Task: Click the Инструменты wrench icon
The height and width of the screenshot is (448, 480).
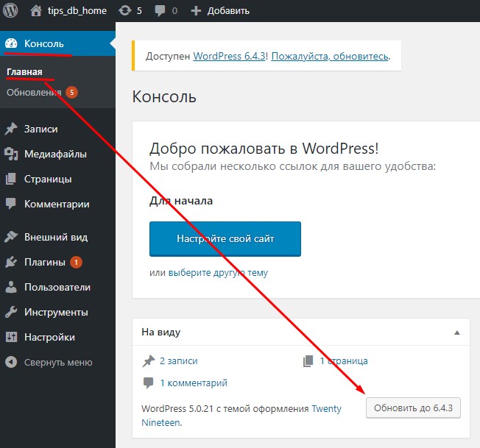Action: coord(11,312)
